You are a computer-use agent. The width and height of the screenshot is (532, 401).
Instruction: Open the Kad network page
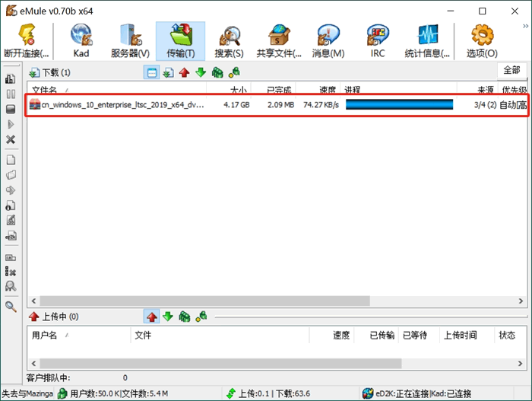[81, 40]
